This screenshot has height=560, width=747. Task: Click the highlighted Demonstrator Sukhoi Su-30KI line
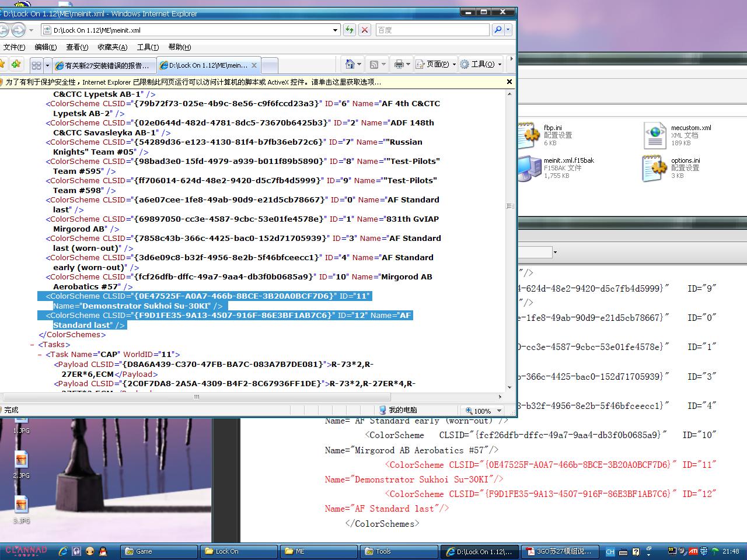click(204, 301)
